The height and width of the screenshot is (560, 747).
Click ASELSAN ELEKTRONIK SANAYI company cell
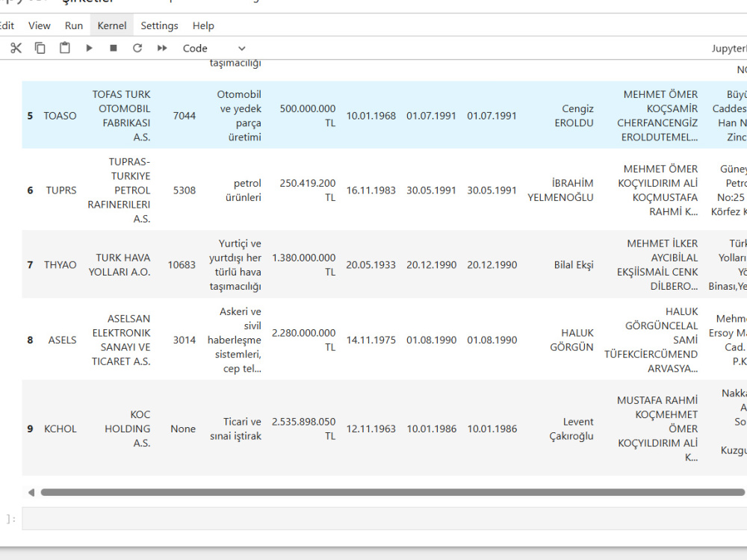[121, 340]
